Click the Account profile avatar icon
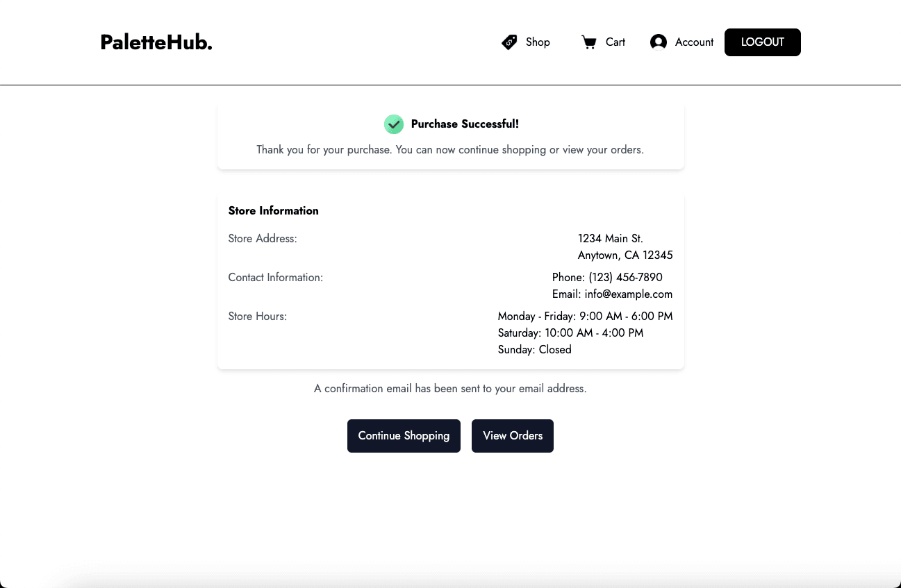The image size is (901, 588). [658, 42]
